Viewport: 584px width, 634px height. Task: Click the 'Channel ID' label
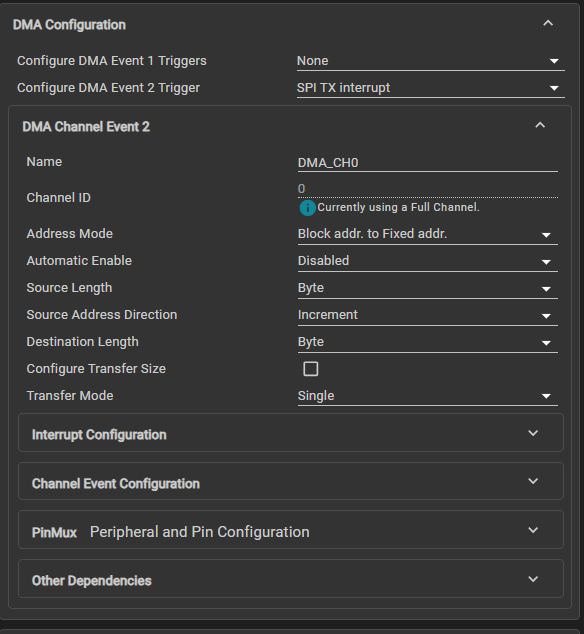[x=59, y=198]
